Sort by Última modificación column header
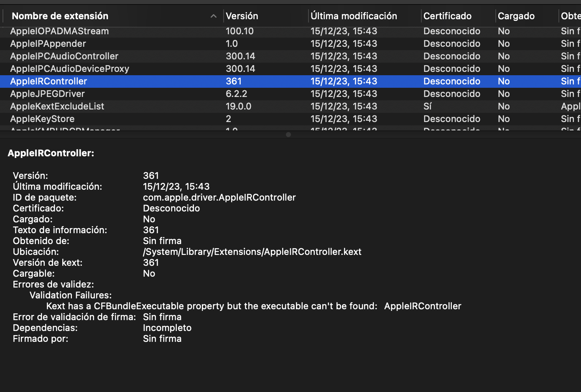 pos(354,16)
